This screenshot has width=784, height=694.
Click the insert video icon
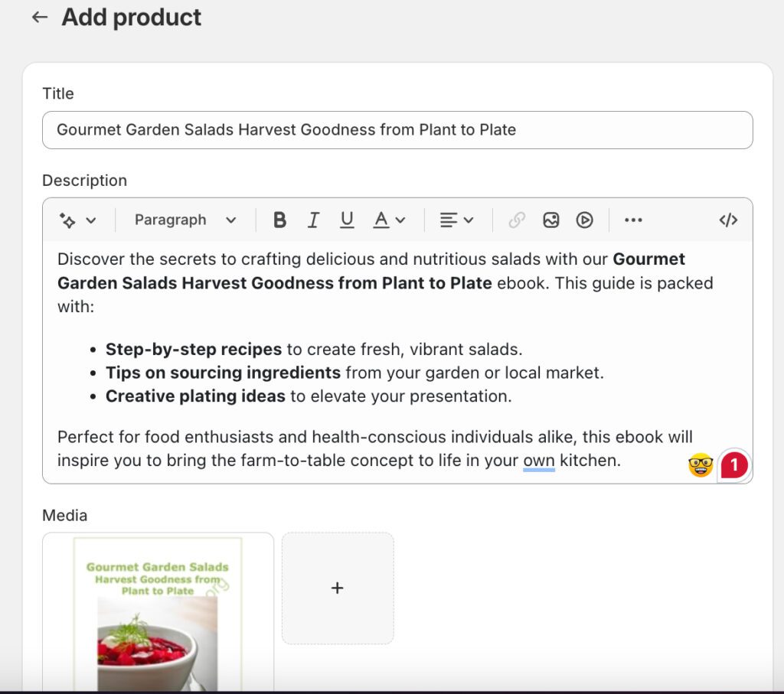click(584, 220)
